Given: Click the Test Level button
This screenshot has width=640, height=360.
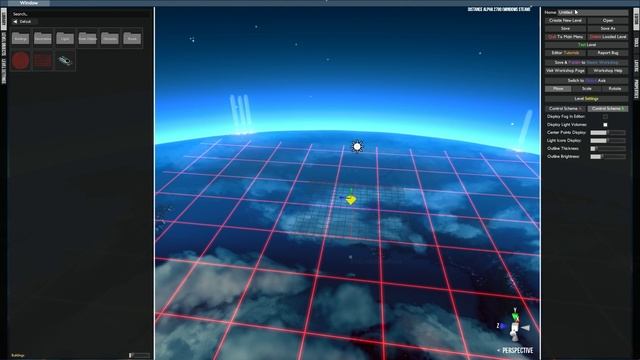Looking at the screenshot, I should pos(587,44).
